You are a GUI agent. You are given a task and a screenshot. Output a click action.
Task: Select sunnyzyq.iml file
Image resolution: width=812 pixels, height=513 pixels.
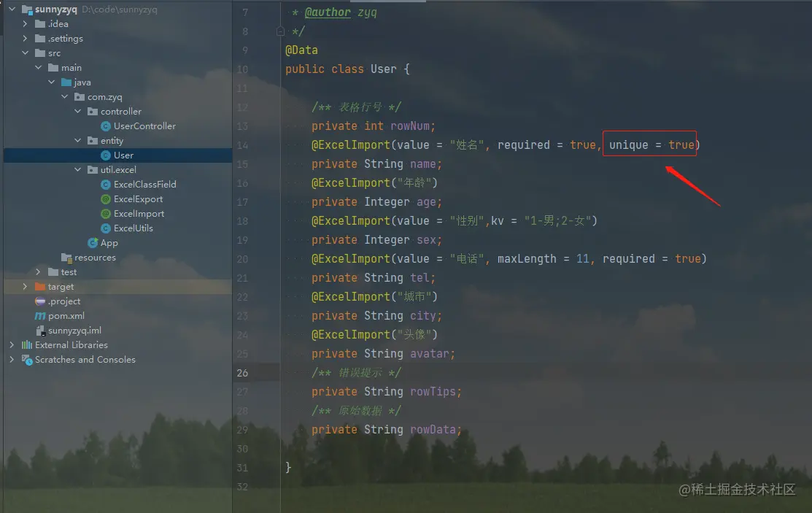click(74, 330)
